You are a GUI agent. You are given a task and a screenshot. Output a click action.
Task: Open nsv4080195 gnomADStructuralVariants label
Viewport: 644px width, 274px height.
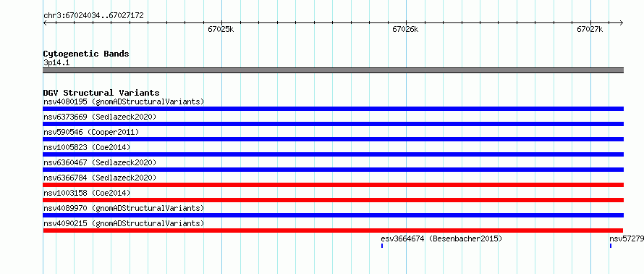pyautogui.click(x=124, y=101)
